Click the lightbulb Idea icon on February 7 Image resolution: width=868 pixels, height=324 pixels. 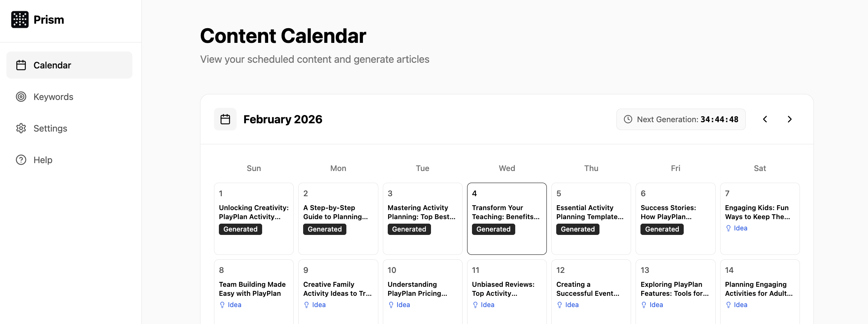point(728,228)
